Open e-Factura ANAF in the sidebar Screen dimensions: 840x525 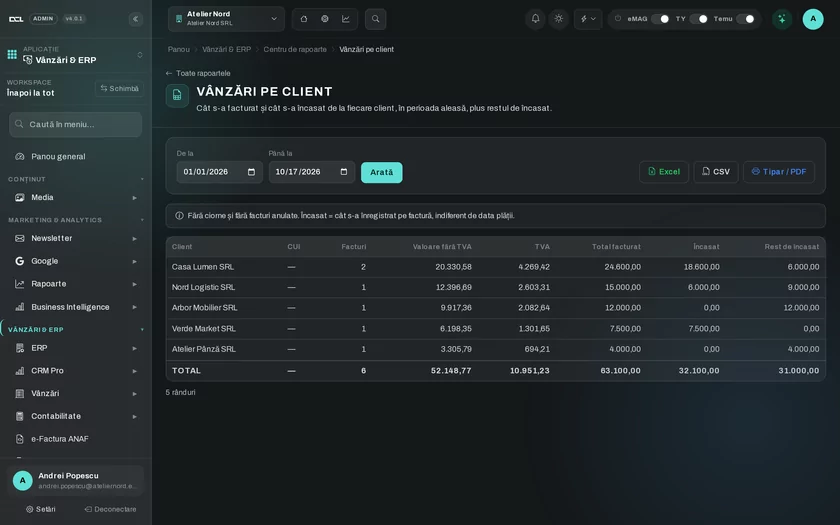[x=76, y=439]
